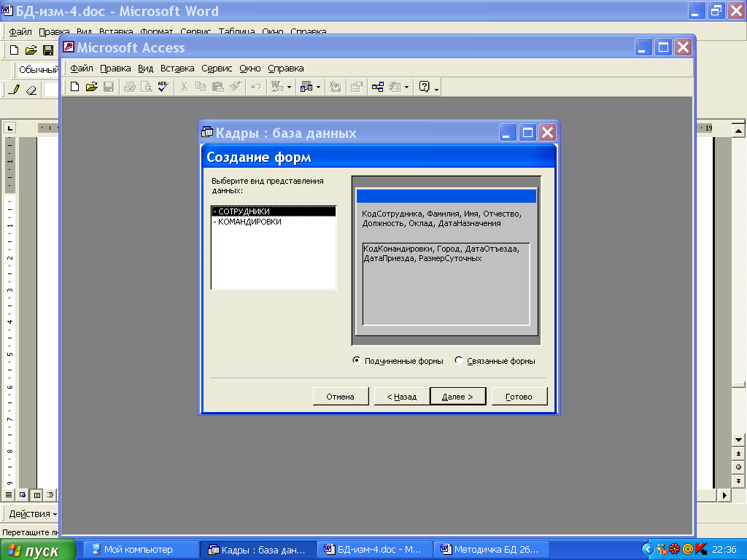
Task: Open Access toolbar options arrow
Action: 436,88
